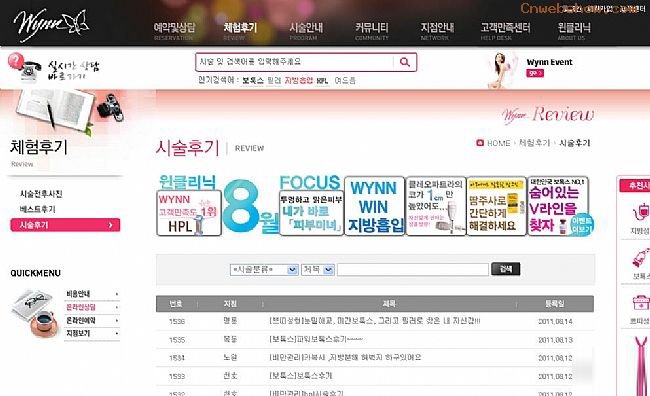Viewport: 650px width, 396px height.
Task: Open 예약및상담 Reservation menu
Action: click(174, 31)
